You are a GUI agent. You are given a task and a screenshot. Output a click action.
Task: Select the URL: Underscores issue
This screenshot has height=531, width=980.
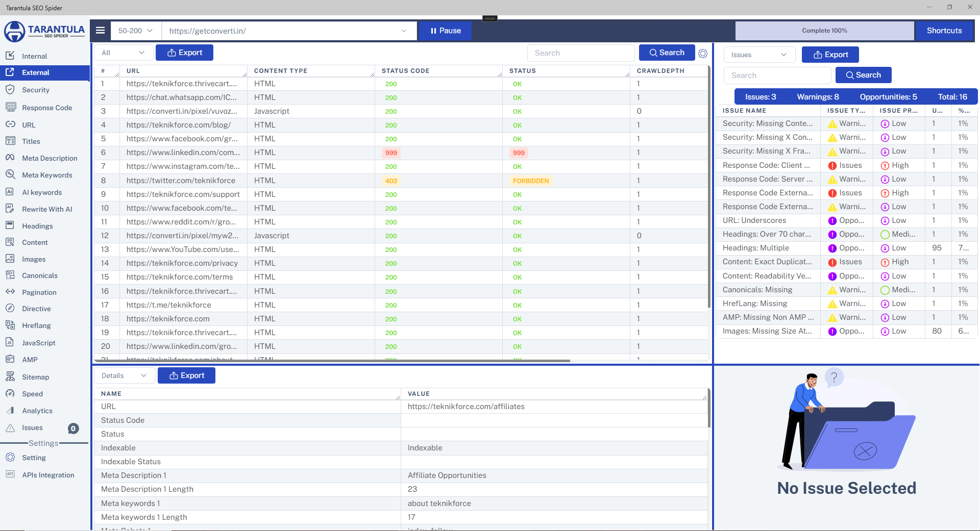[x=846, y=220]
